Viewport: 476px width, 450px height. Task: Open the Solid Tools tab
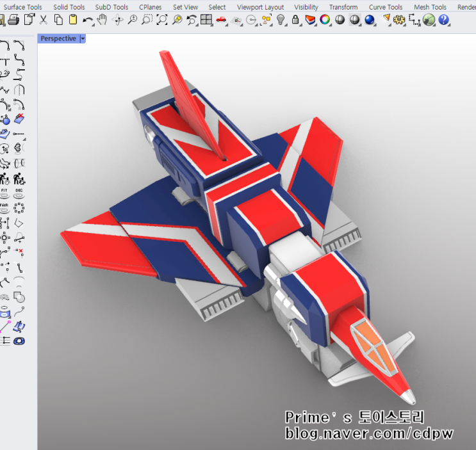tap(69, 6)
